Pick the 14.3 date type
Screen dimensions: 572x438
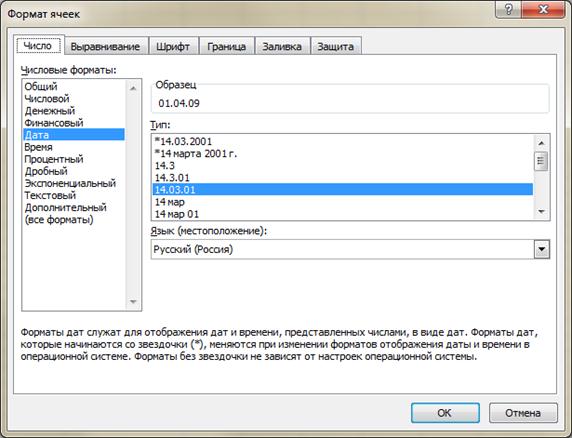[x=343, y=166]
